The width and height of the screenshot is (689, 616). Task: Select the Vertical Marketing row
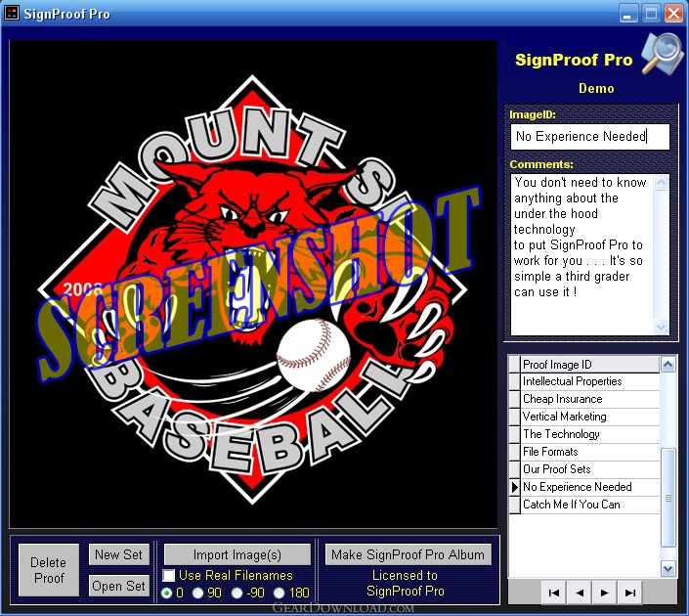[x=590, y=417]
